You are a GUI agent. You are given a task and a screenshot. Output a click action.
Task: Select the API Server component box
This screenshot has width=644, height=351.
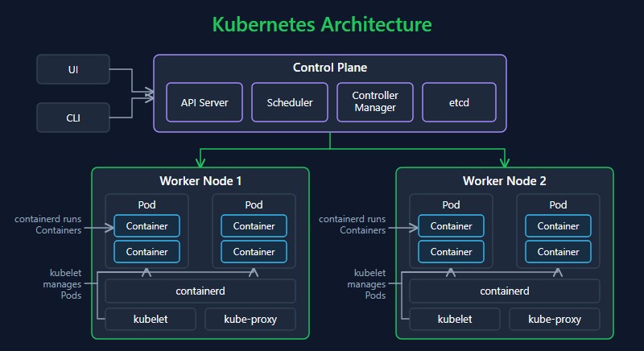(x=204, y=102)
